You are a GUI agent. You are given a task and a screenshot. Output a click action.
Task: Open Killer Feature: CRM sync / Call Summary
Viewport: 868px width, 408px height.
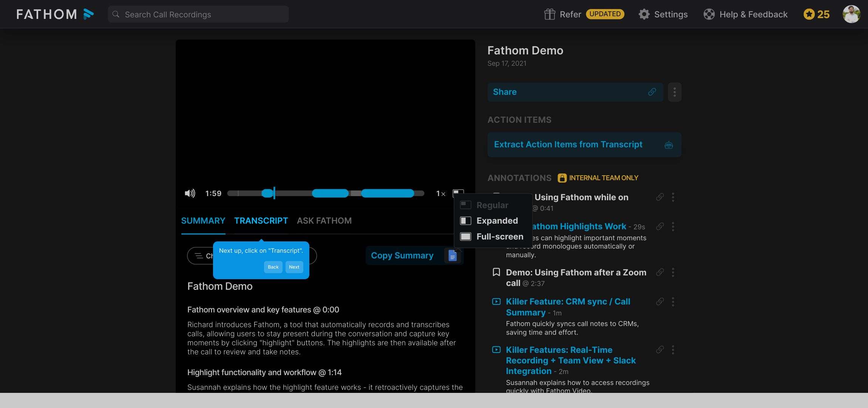click(x=568, y=307)
